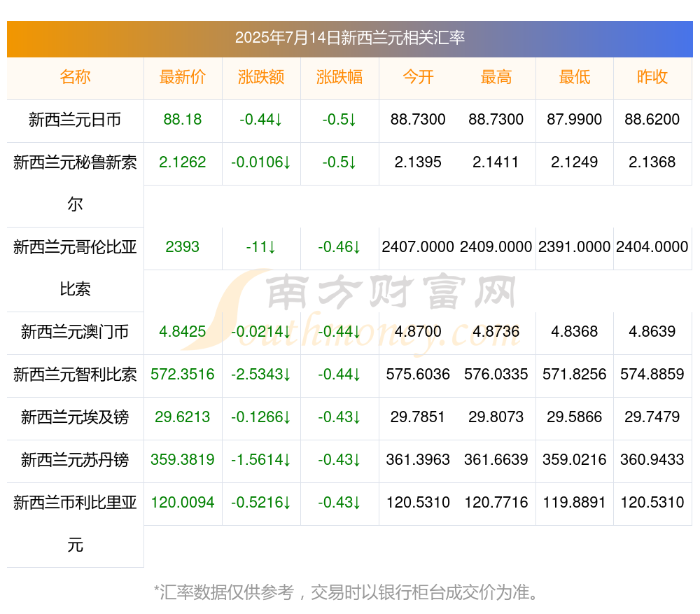Image resolution: width=700 pixels, height=614 pixels.
Task: Click the latest price 2.1262
Action: [183, 162]
